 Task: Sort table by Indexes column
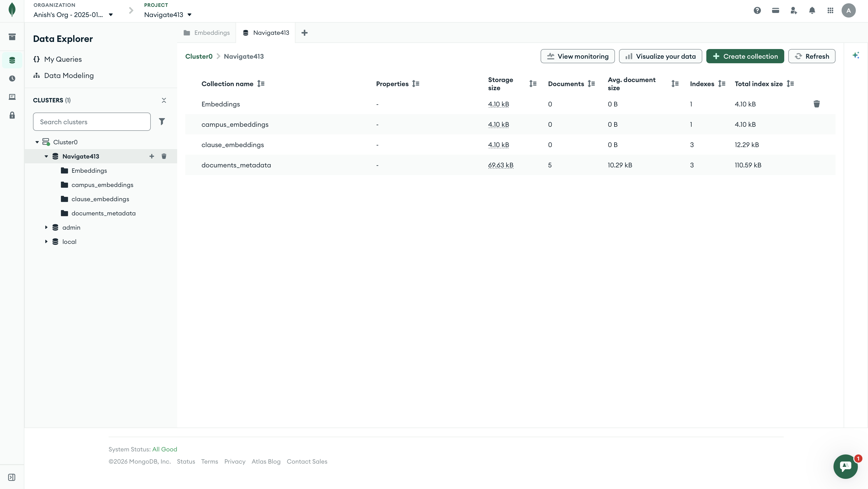(721, 84)
